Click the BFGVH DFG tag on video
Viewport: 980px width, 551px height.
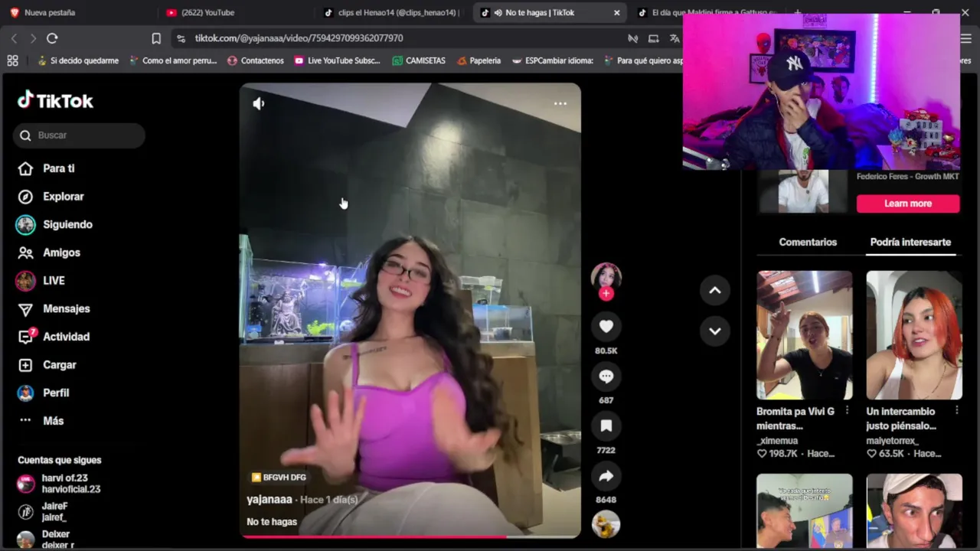click(x=279, y=478)
